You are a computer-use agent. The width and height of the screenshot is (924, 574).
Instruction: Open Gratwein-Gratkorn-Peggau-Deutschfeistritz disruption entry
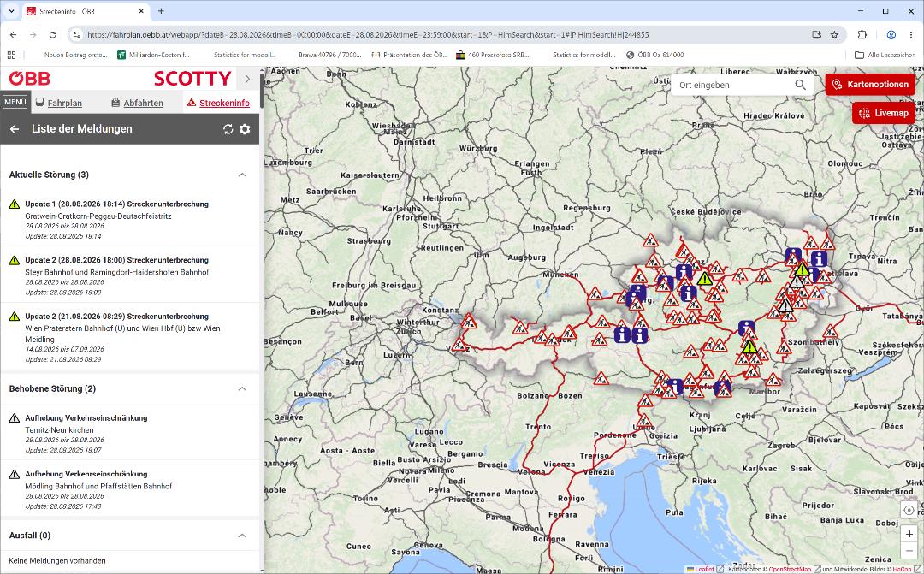[130, 219]
